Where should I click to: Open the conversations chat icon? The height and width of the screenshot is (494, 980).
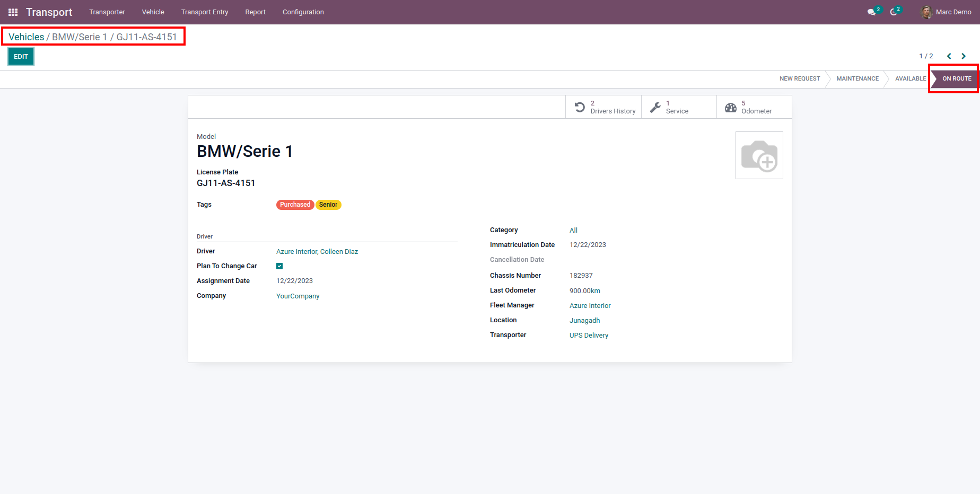(872, 12)
